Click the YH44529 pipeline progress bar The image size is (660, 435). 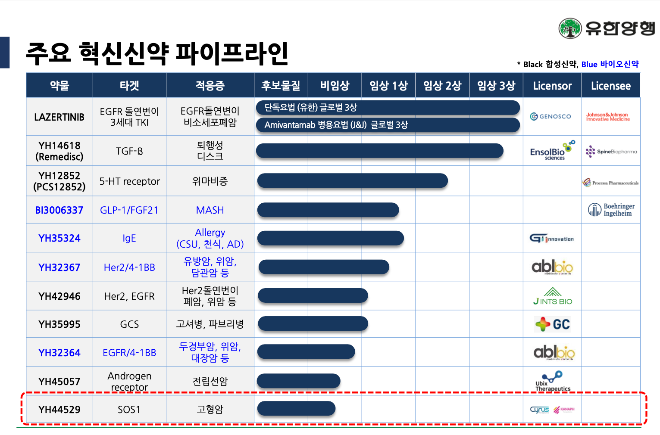point(296,408)
